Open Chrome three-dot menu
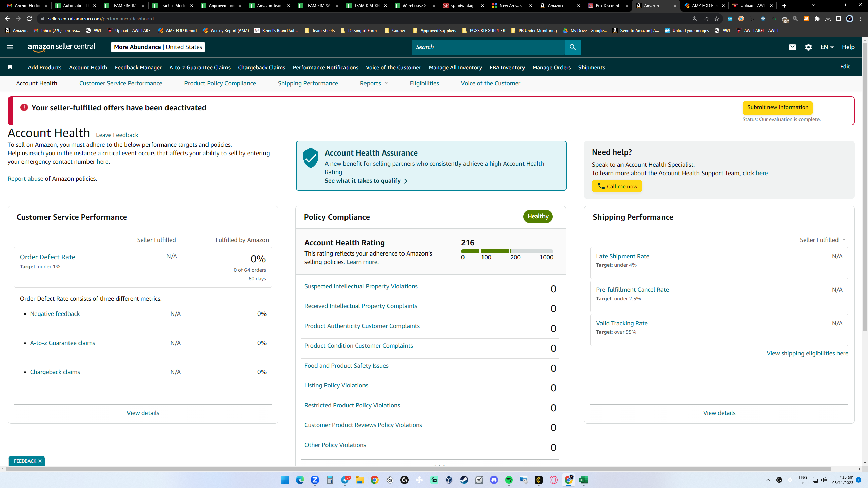868x488 pixels. [861, 19]
